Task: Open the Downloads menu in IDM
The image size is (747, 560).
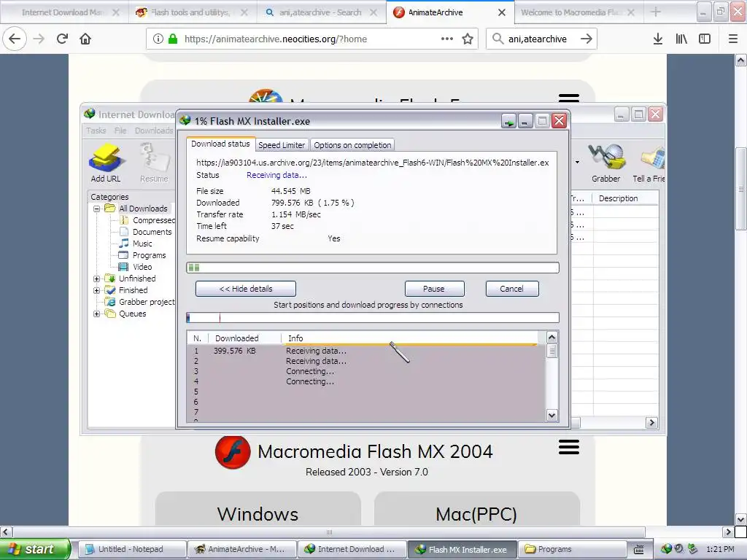Action: pos(153,131)
